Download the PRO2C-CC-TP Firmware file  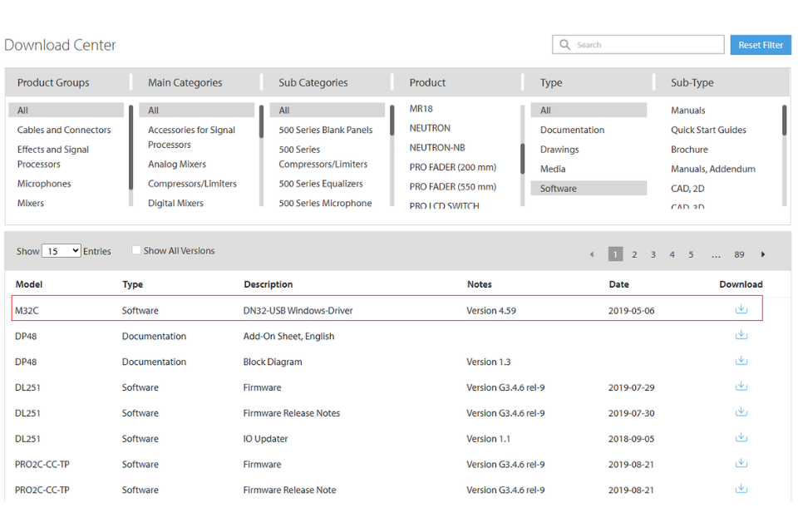coord(741,464)
